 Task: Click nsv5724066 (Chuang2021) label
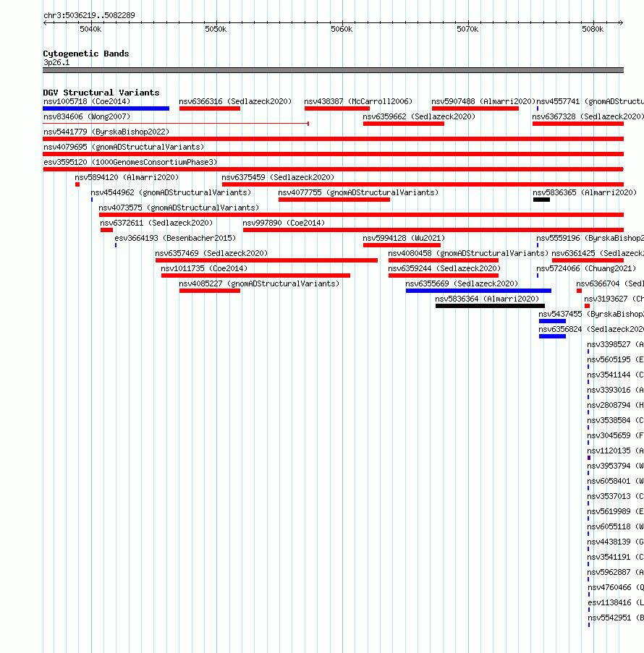(x=587, y=268)
